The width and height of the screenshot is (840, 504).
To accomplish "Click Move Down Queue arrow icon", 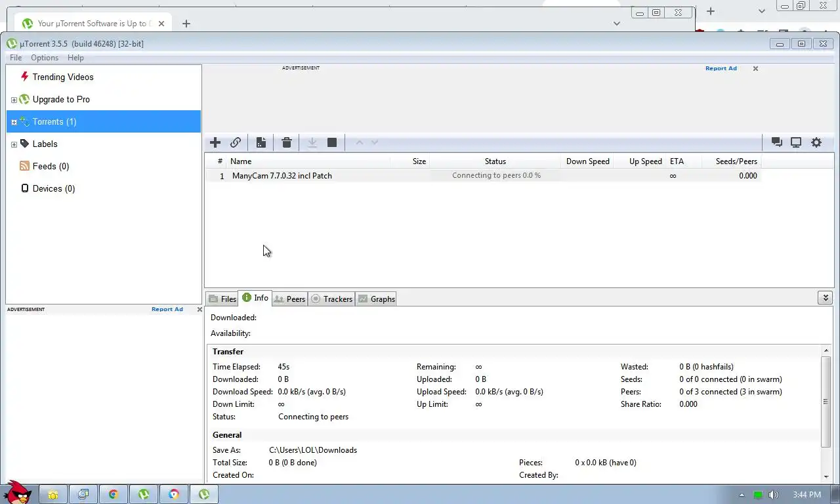I will click(375, 142).
